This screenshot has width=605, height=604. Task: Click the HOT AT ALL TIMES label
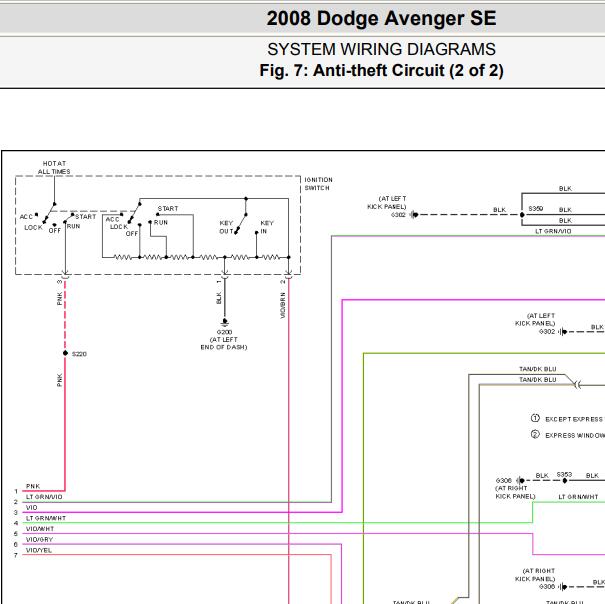(x=54, y=167)
